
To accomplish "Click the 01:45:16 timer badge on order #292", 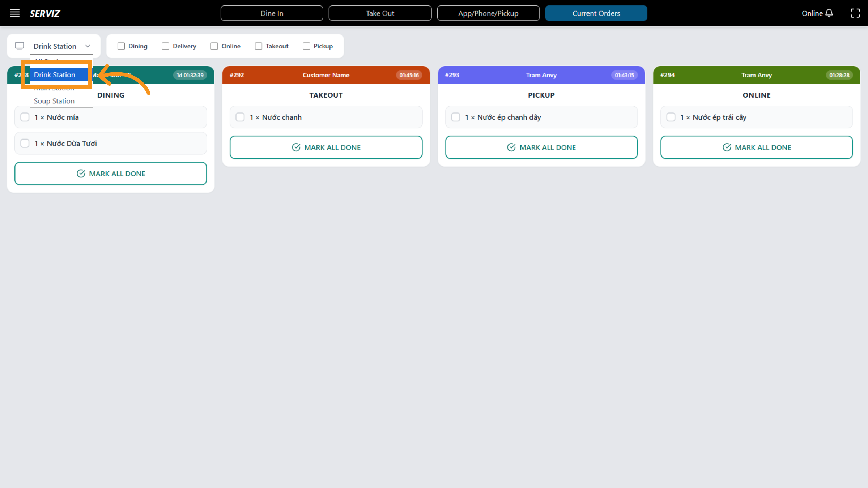I will coord(409,75).
